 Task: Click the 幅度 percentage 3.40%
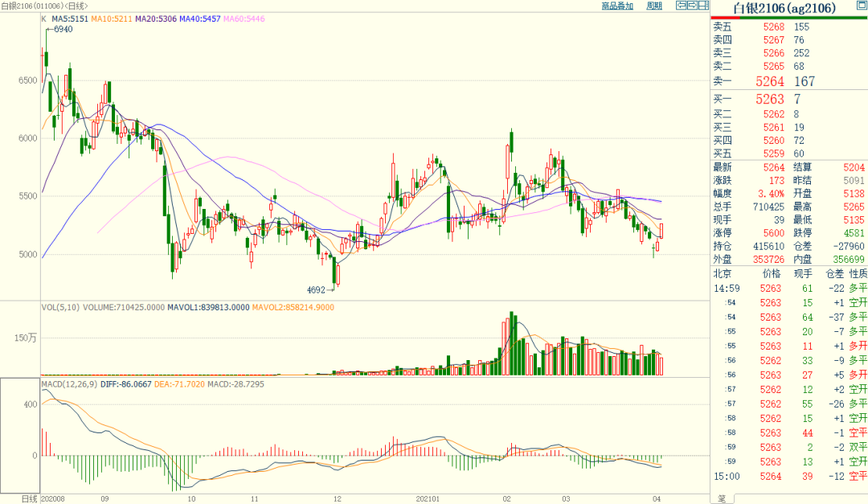tap(771, 194)
